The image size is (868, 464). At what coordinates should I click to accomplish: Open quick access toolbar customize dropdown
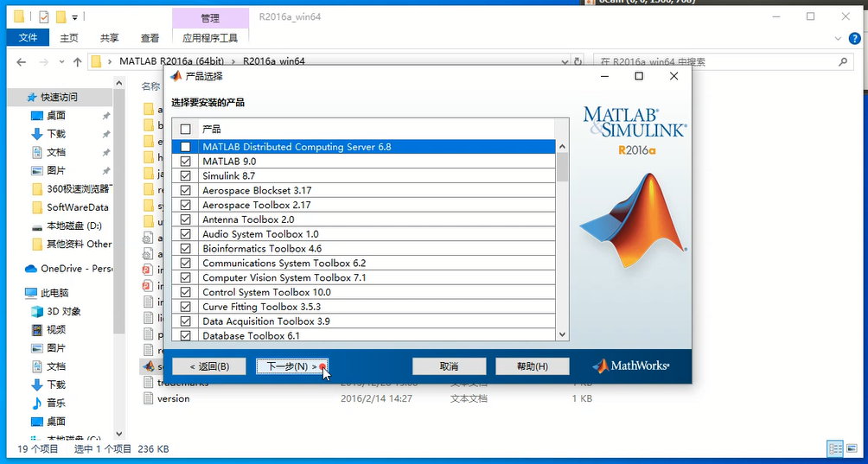point(74,17)
